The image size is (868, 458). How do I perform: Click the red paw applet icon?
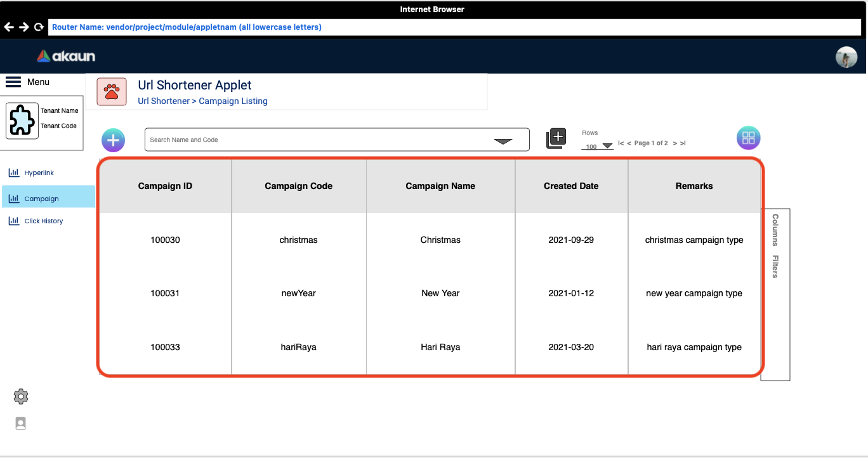click(112, 92)
